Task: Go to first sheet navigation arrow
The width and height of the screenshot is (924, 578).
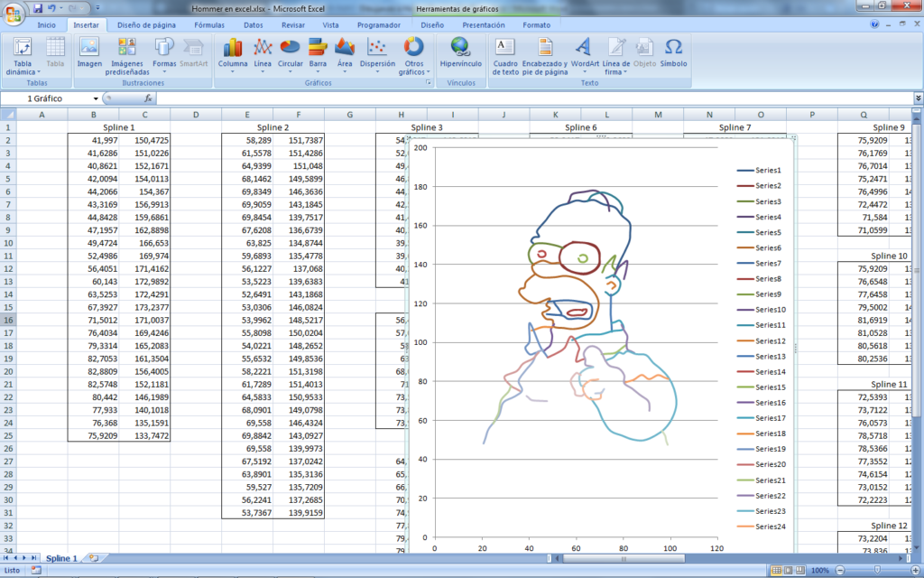Action: pos(6,558)
